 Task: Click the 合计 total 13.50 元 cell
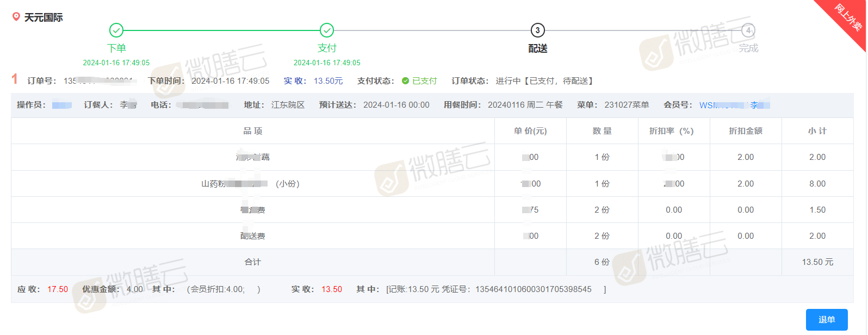click(817, 262)
